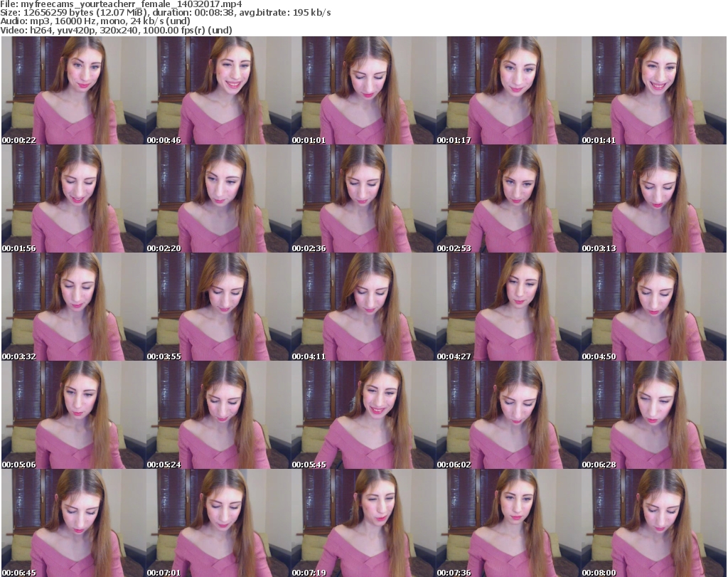View the frame at 00:06:45
The width and height of the screenshot is (728, 577).
click(74, 523)
